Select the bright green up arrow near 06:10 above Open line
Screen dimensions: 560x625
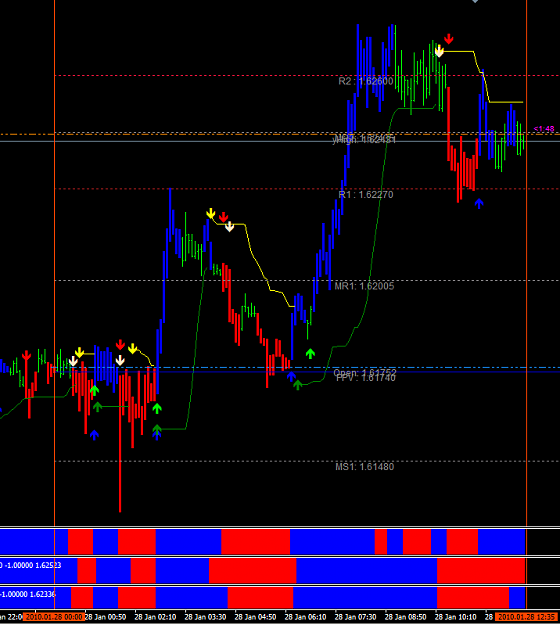(310, 354)
